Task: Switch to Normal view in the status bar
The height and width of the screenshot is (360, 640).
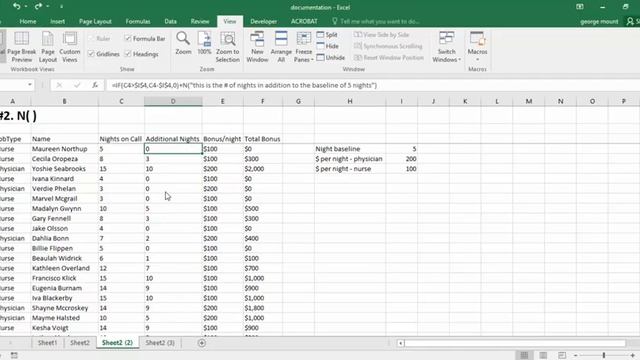Action: point(524,355)
